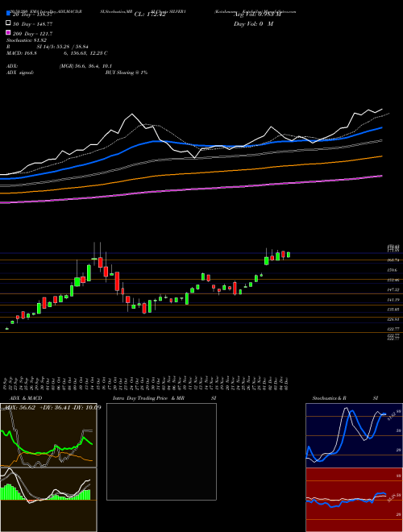Click the 147.32 price level label
The image size is (403, 532).
coord(394,289)
